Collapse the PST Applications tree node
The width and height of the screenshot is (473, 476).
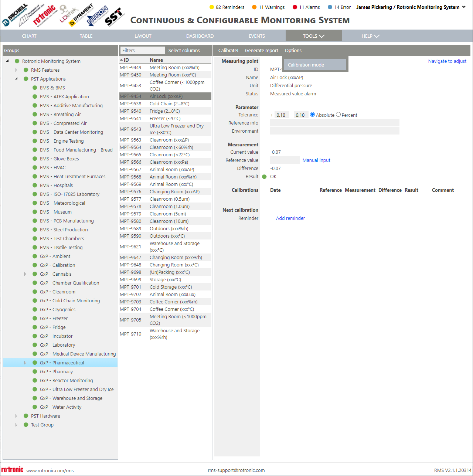point(16,79)
